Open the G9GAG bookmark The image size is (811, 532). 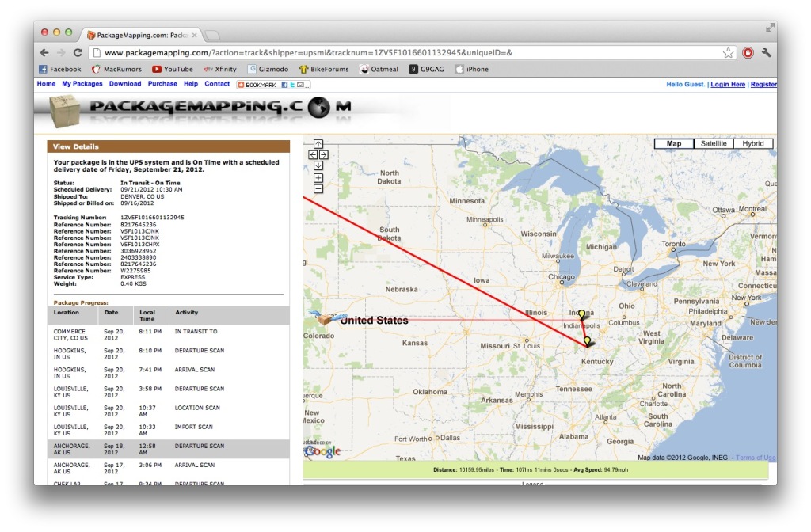click(x=427, y=70)
